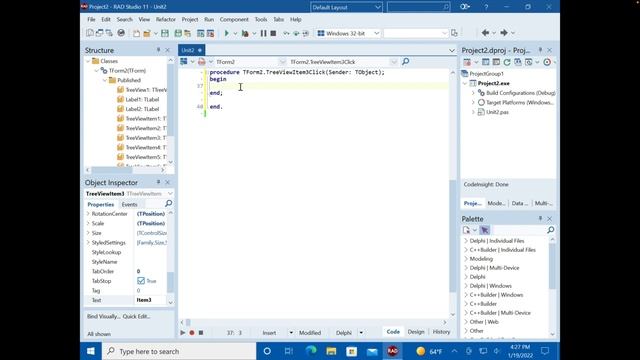Save all files icon

pos(178,33)
